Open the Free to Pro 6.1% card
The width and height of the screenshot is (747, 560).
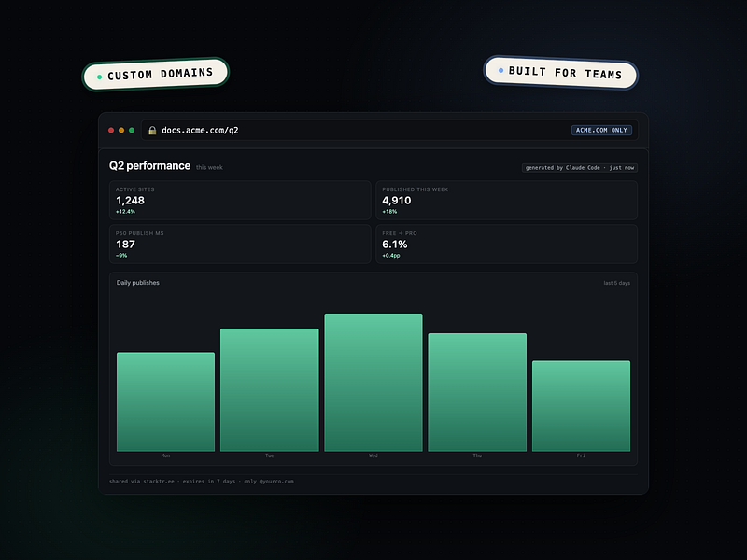506,244
